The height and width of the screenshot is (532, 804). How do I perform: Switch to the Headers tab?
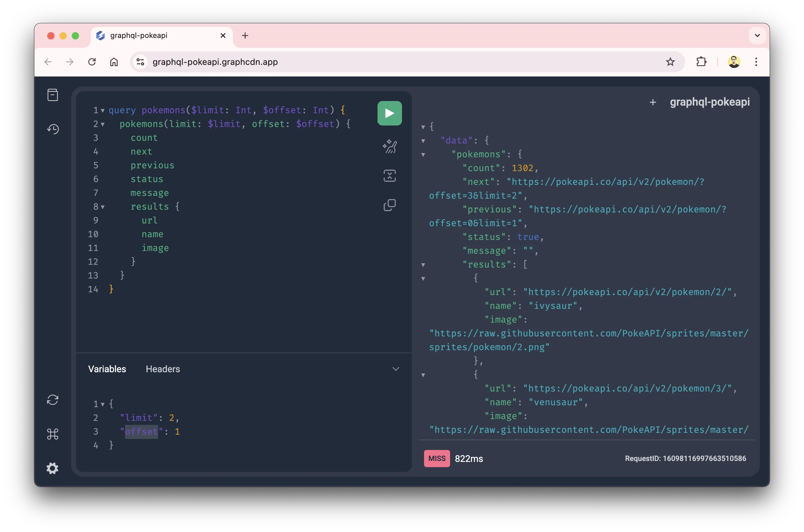[x=163, y=369]
